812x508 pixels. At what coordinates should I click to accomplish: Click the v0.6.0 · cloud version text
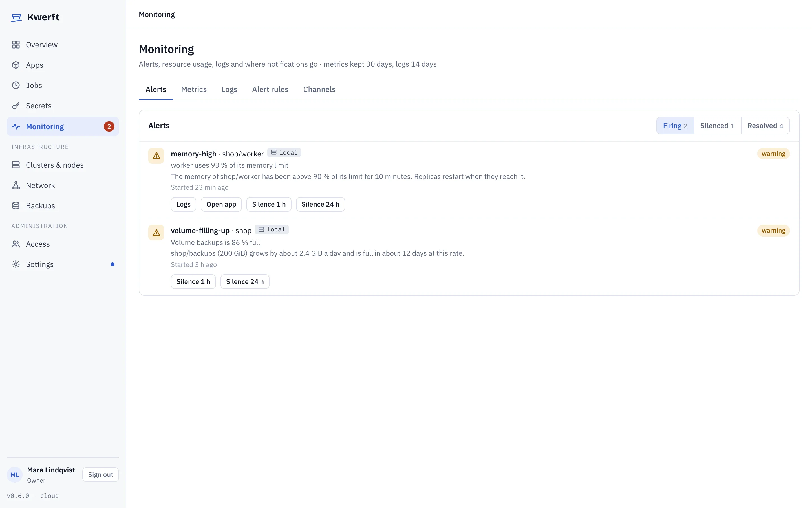click(33, 496)
